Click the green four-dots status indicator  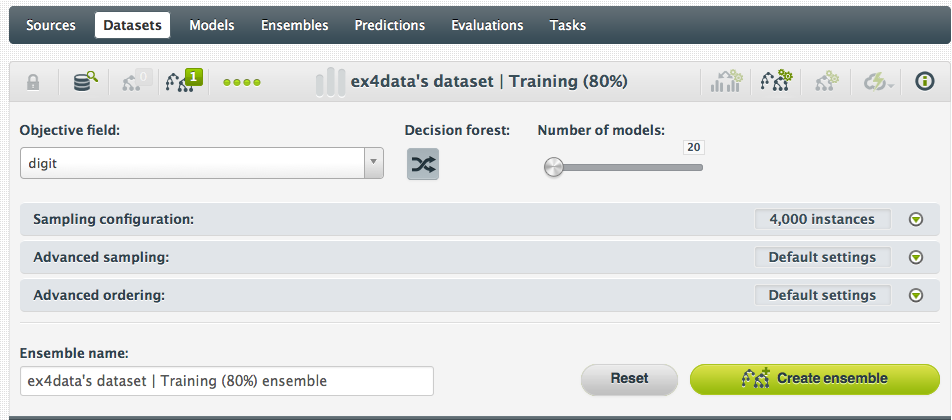[241, 82]
